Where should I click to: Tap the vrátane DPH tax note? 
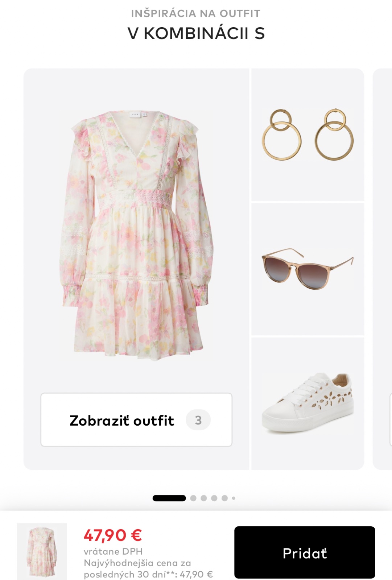coord(113,551)
